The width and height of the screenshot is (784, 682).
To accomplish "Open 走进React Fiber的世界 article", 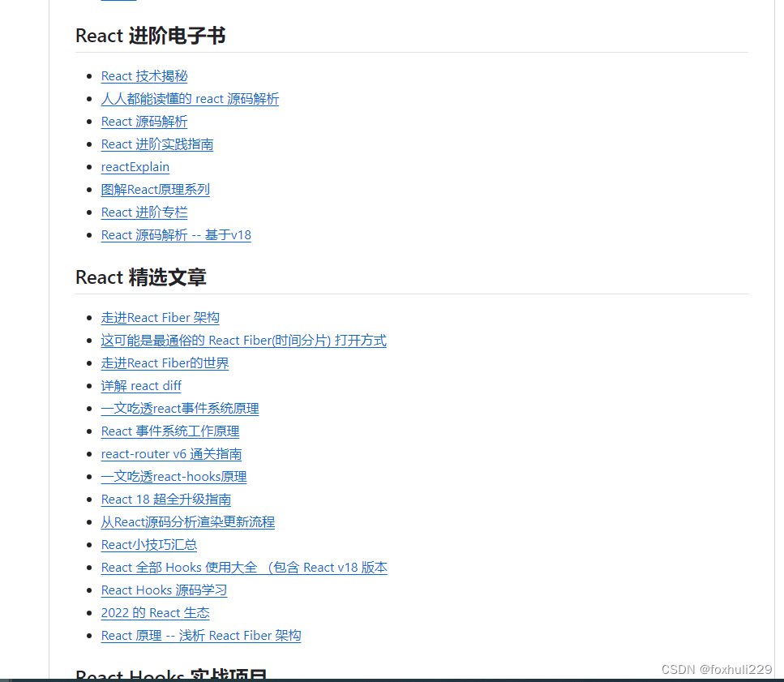I will point(165,363).
